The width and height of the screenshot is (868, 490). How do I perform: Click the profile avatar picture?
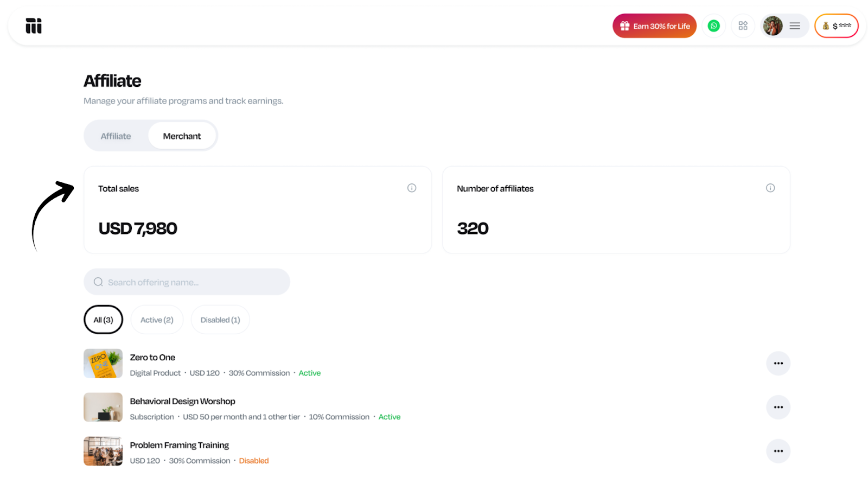coord(773,26)
